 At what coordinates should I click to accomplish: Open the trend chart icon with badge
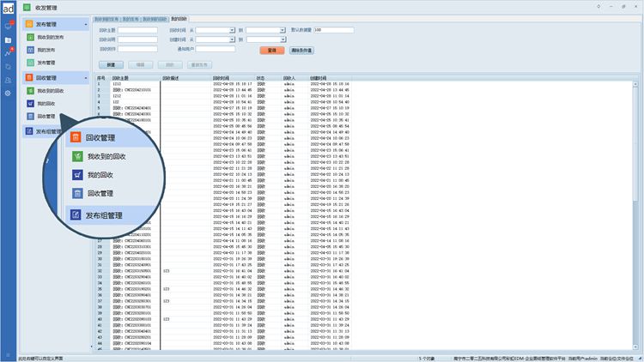pos(8,53)
